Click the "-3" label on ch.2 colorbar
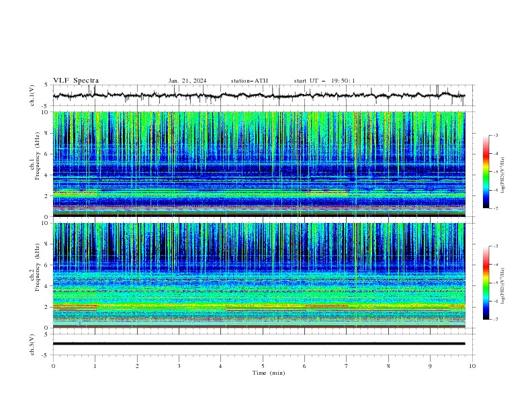532x411 pixels. pos(496,246)
